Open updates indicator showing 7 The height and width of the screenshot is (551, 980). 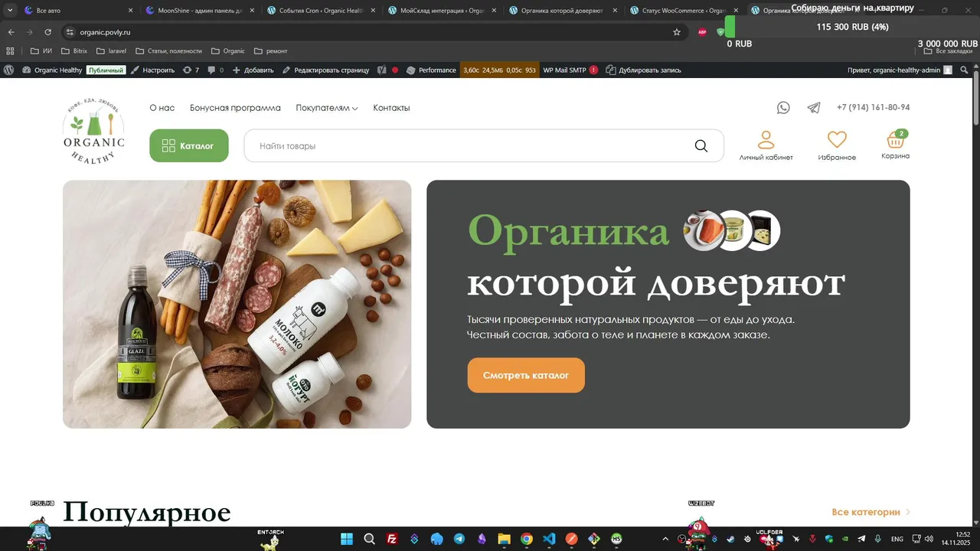click(x=191, y=70)
